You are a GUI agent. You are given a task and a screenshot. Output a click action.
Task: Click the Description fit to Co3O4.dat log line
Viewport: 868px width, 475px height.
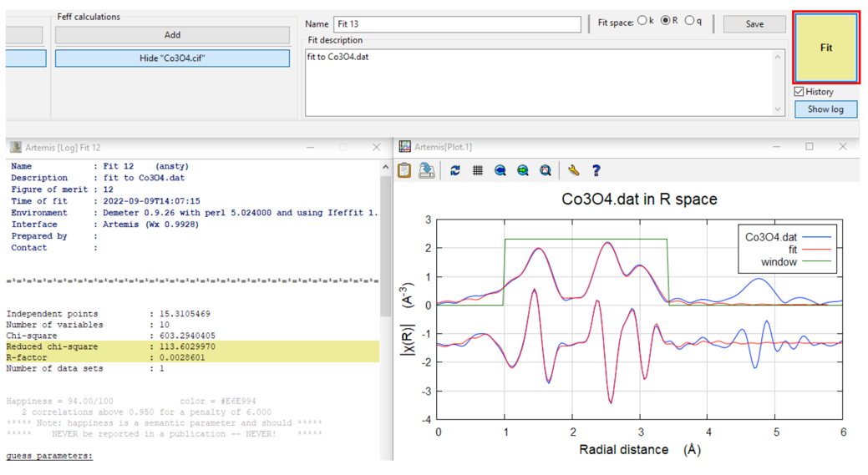pos(98,178)
